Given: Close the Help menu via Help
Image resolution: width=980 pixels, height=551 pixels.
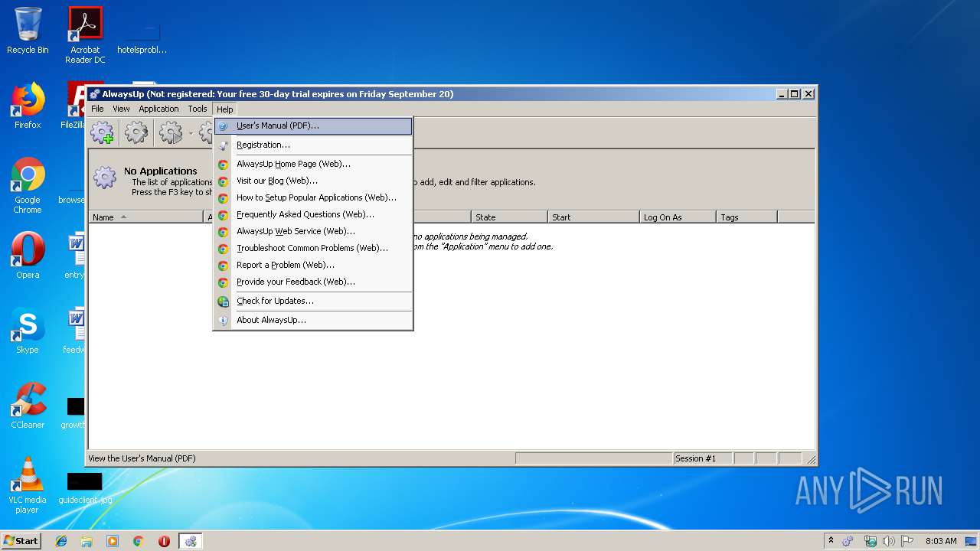Looking at the screenshot, I should [x=224, y=109].
